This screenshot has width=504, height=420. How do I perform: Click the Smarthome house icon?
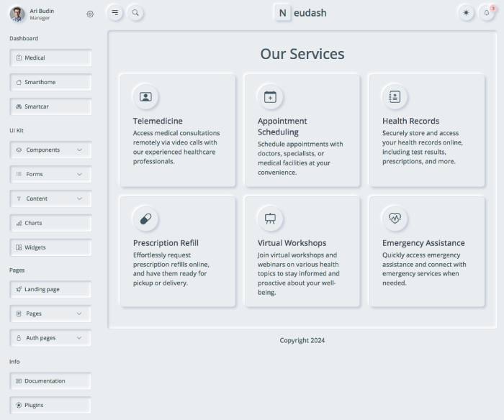click(19, 82)
